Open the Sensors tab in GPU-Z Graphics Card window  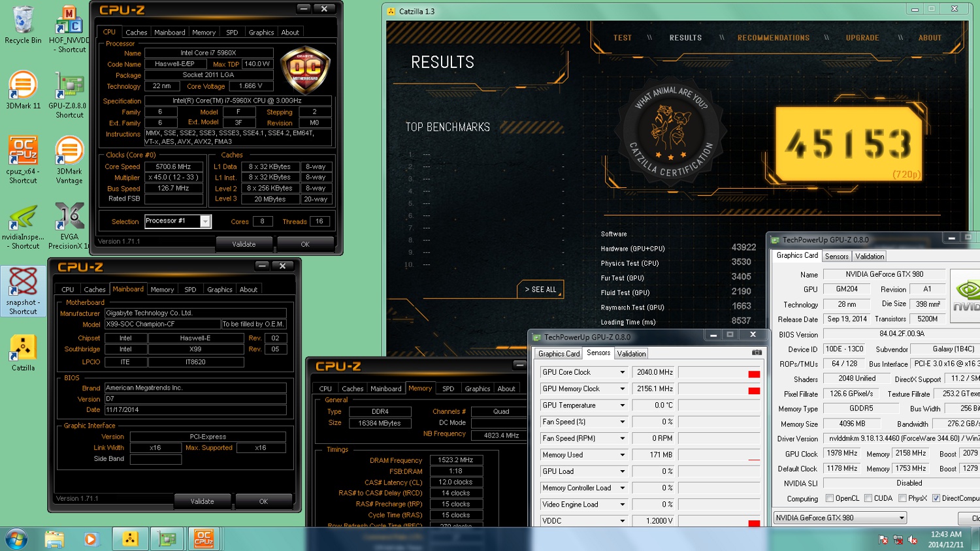click(x=836, y=257)
